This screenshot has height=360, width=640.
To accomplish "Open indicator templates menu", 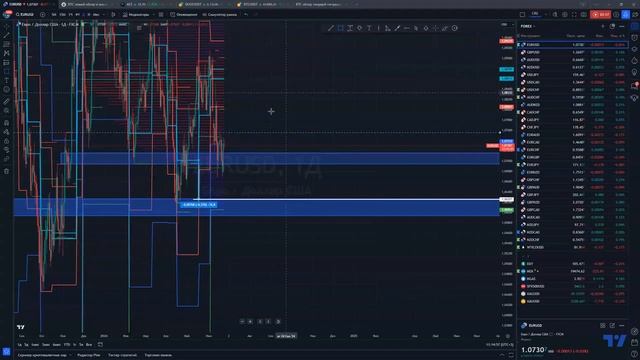I will (x=161, y=15).
